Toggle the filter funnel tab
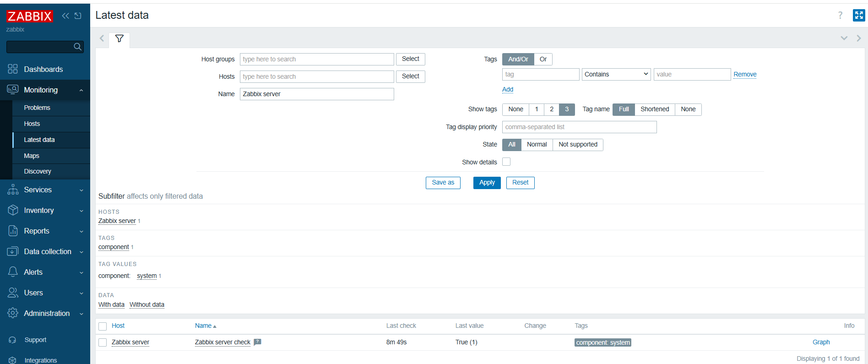868x364 pixels. 119,39
